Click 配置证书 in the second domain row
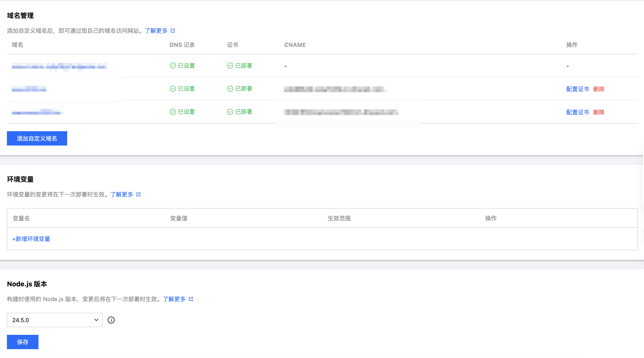 tap(578, 89)
